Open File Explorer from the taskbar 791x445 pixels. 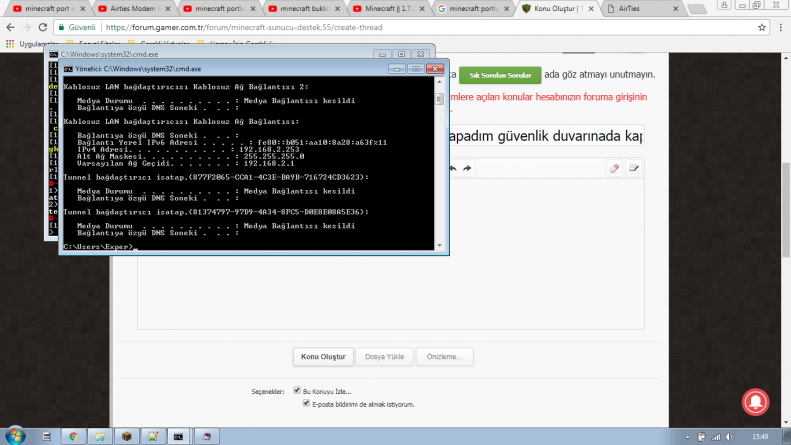[100, 436]
